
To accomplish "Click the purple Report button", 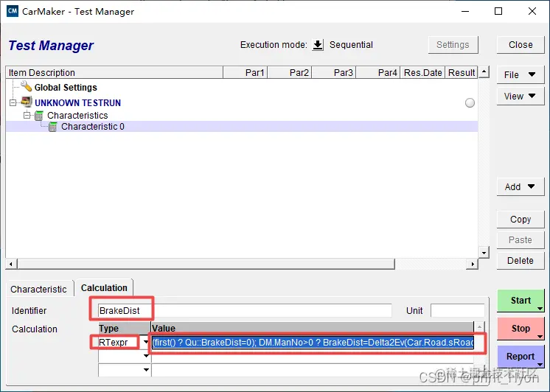I will click(521, 357).
